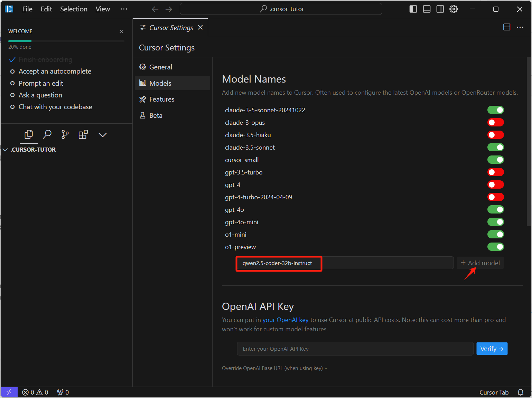The image size is (532, 398).
Task: Enable the gpt-4 model toggle
Action: pyautogui.click(x=496, y=184)
